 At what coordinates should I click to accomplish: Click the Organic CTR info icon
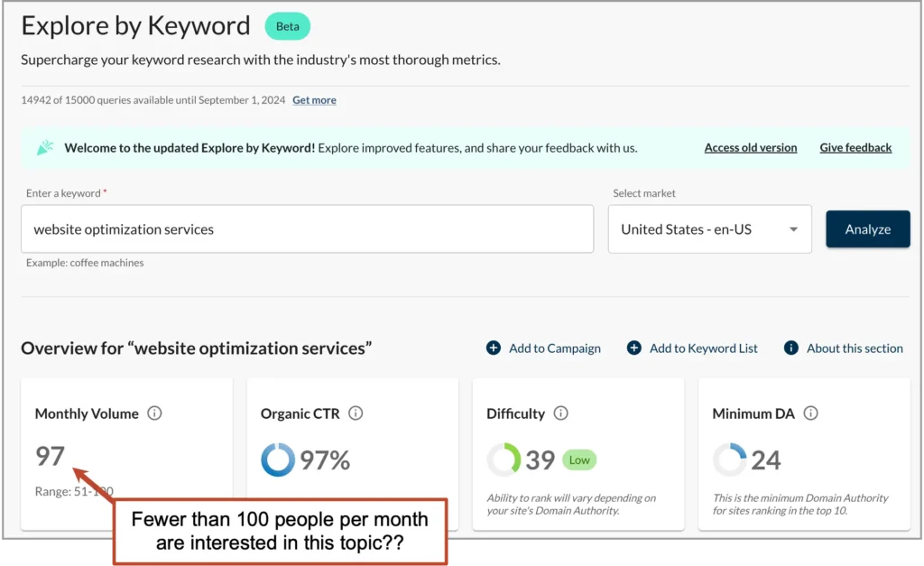(356, 413)
